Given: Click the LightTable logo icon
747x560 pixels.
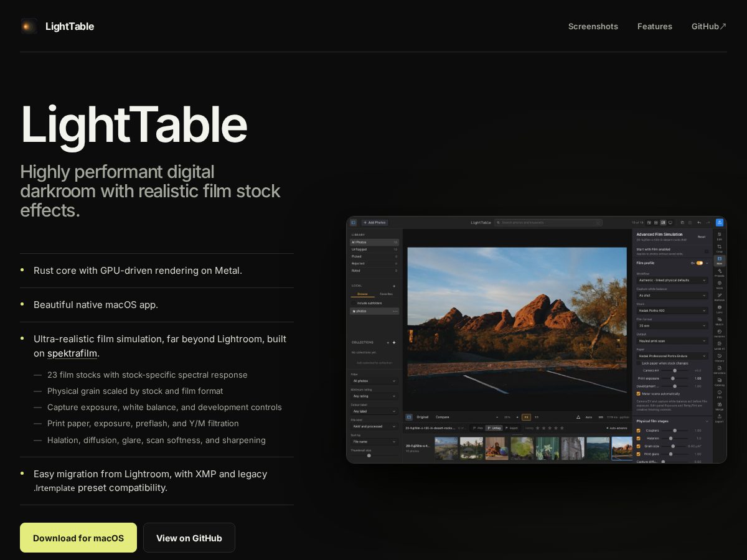Looking at the screenshot, I should point(29,26).
